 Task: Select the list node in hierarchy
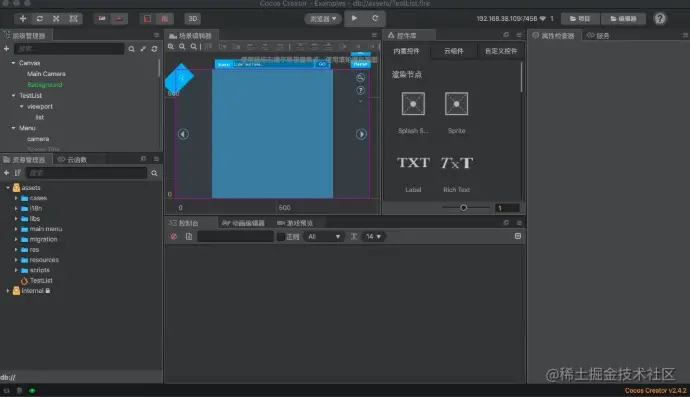40,117
